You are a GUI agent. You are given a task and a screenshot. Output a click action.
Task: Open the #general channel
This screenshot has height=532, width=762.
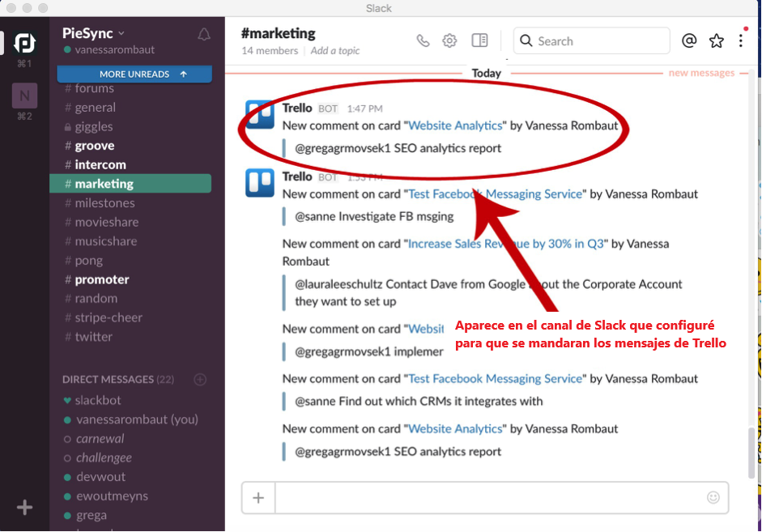[91, 108]
